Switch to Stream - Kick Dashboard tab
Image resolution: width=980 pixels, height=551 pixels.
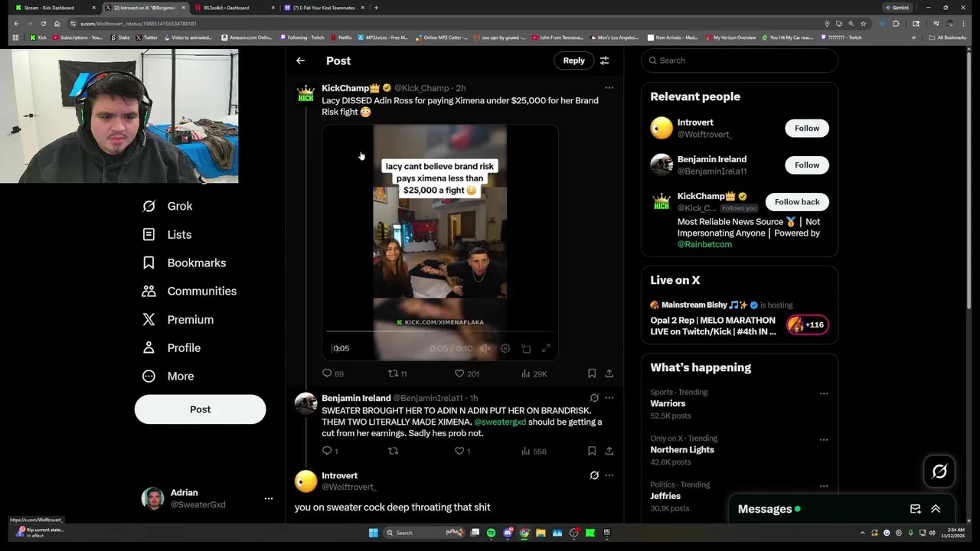coord(55,8)
